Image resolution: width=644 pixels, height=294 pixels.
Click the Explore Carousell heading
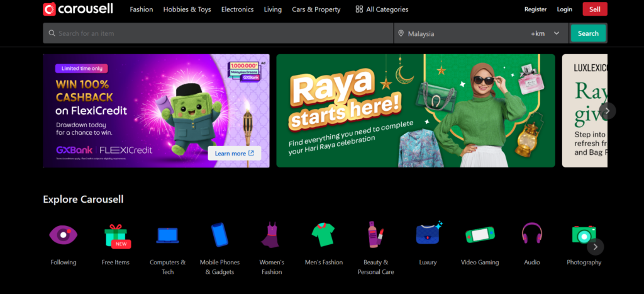(83, 200)
